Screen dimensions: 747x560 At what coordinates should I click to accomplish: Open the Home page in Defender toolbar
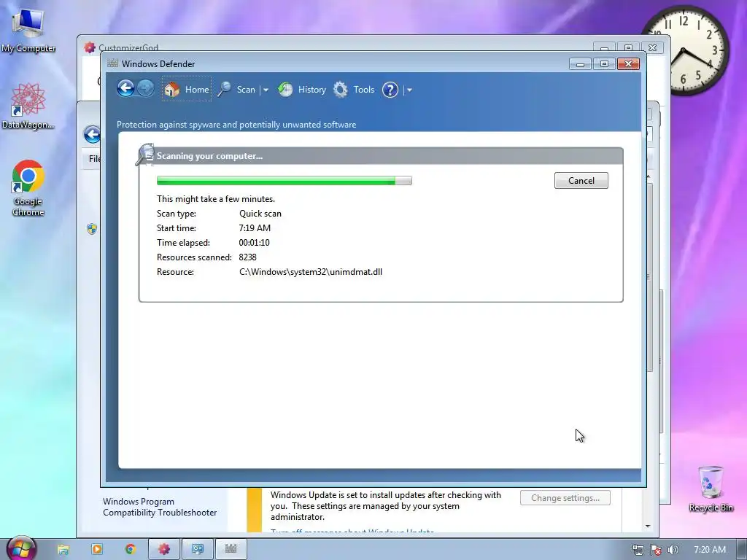[x=186, y=89]
